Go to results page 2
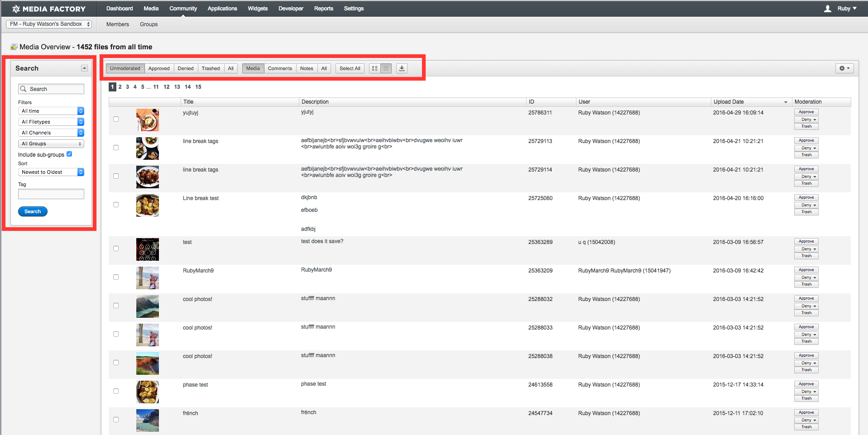Screen dimensions: 868x435 [120, 87]
